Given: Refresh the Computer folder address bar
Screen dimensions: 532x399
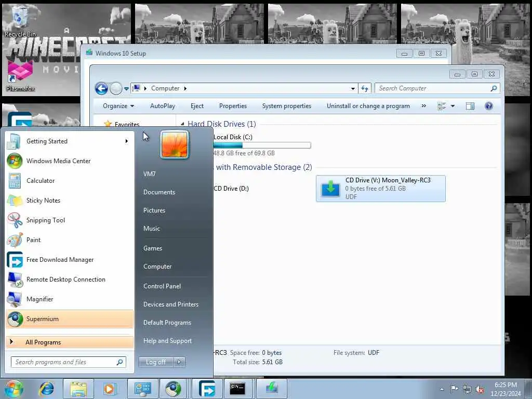Looking at the screenshot, I should (365, 88).
